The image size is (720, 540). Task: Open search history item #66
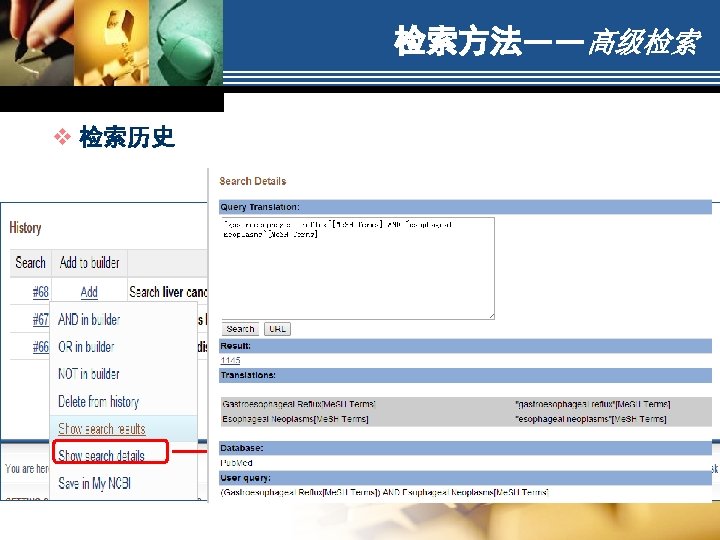(x=40, y=347)
